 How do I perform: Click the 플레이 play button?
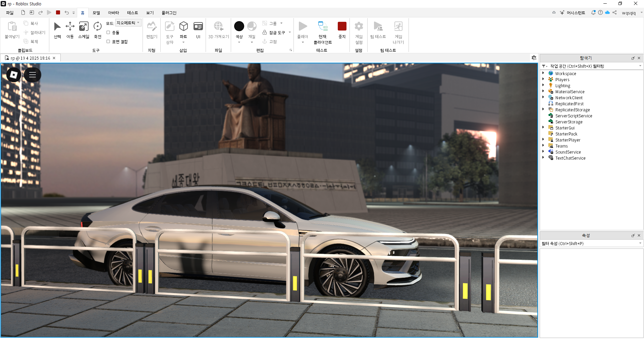click(x=303, y=30)
